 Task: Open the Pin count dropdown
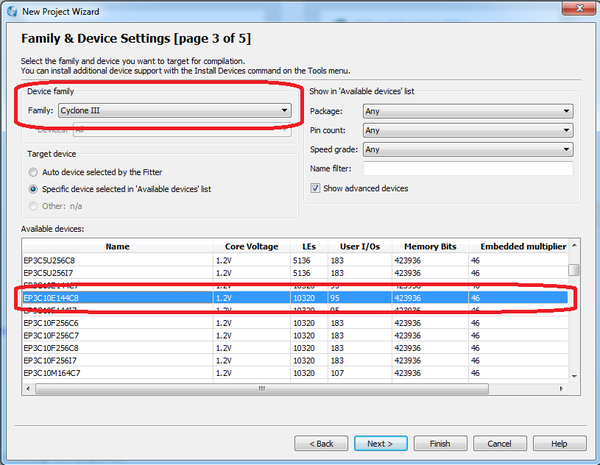(467, 130)
